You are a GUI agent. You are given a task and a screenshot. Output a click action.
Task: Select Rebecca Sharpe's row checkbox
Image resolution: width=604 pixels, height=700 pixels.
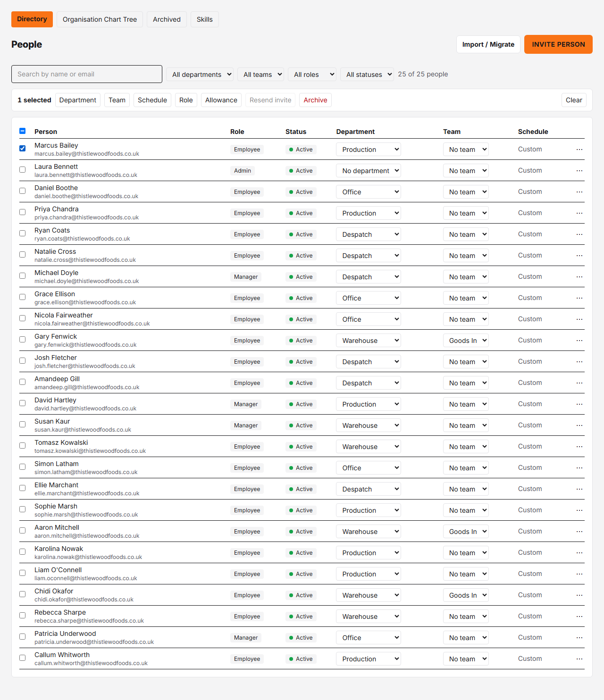click(22, 615)
